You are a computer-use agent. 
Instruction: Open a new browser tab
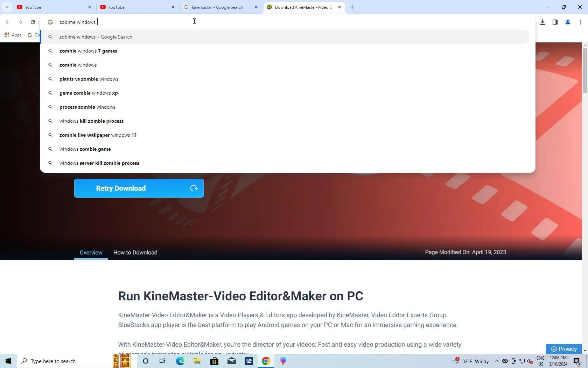352,7
